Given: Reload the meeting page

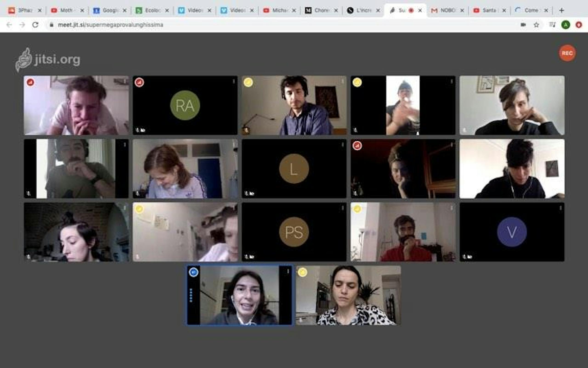Looking at the screenshot, I should point(36,25).
